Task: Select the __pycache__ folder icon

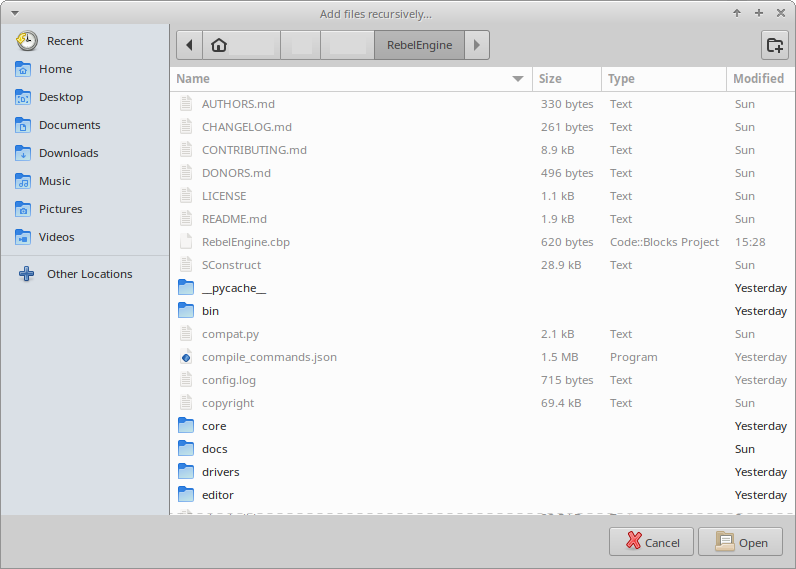Action: pyautogui.click(x=186, y=288)
